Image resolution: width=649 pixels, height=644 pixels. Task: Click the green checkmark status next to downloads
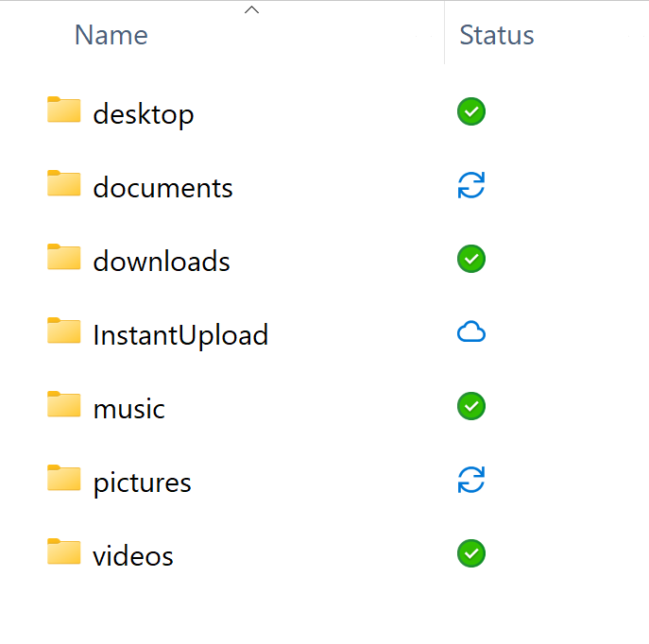pyautogui.click(x=470, y=259)
